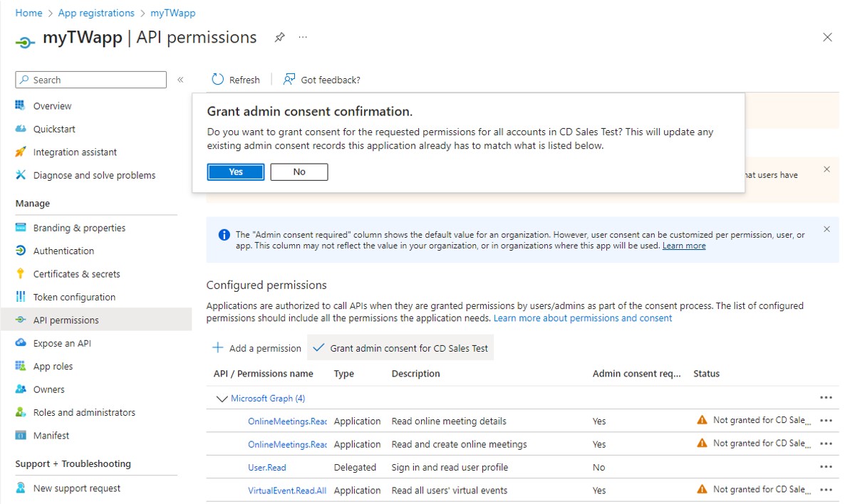Screen dimensions: 845x504
Task: Click the Overview icon in the sidebar
Action: coord(21,105)
